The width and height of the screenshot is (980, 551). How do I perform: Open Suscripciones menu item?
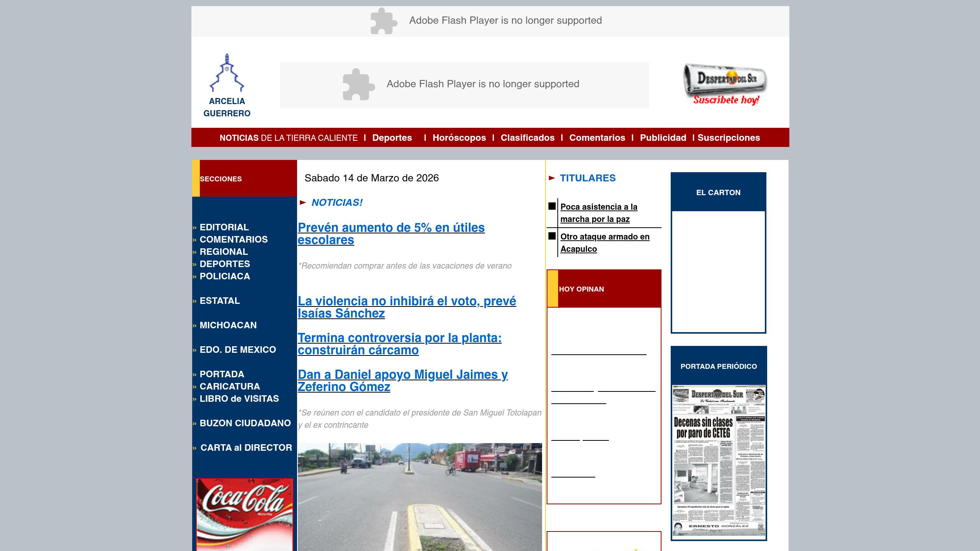pyautogui.click(x=728, y=138)
